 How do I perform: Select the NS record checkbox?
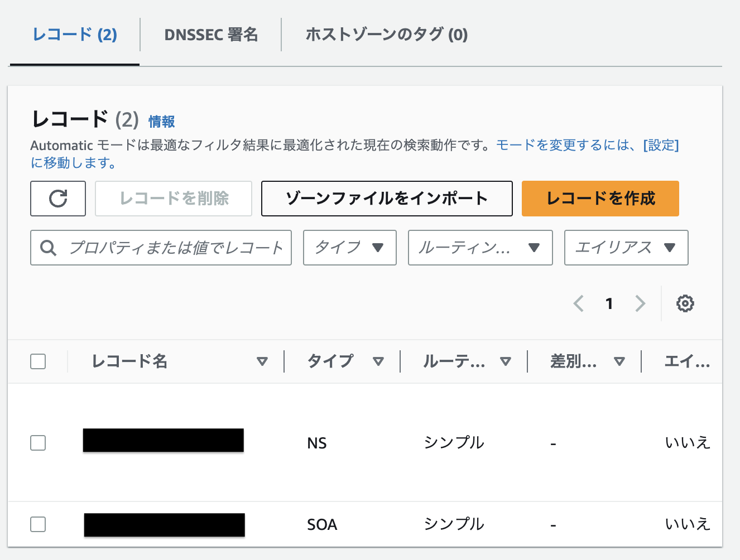click(x=38, y=443)
